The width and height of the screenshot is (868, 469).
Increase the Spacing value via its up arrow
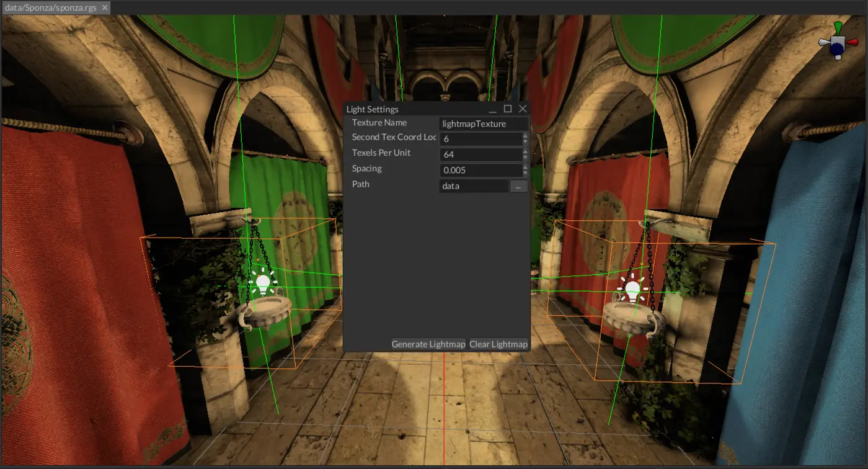525,167
